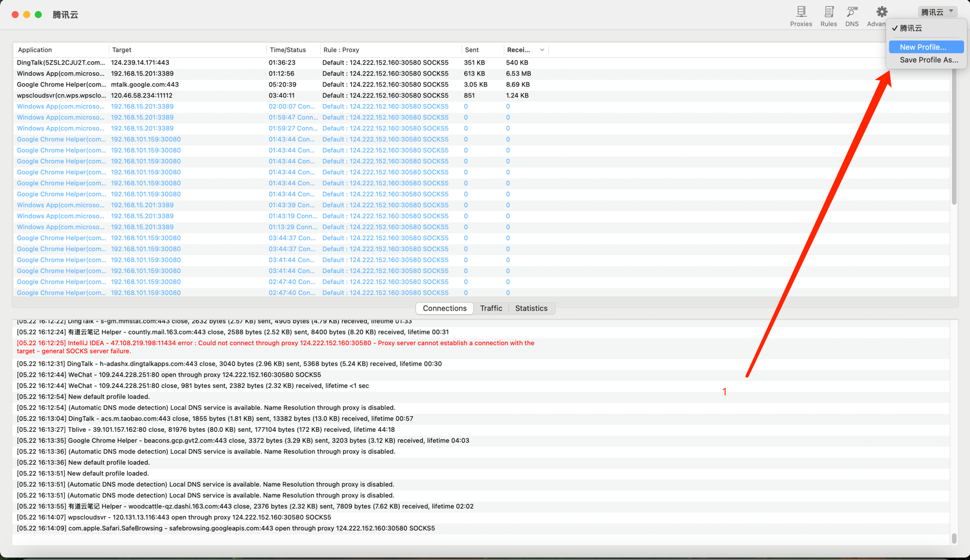Select the checked 腾讯云 profile entry

[911, 28]
